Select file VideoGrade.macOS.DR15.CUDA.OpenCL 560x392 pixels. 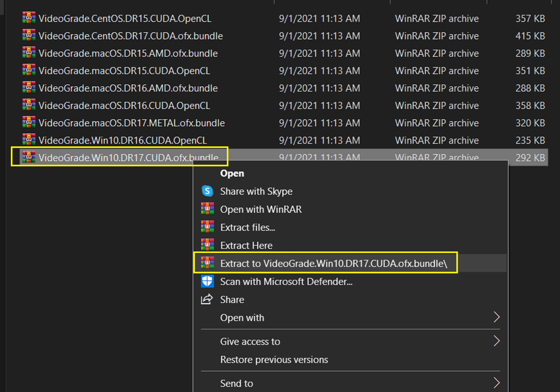(x=124, y=71)
